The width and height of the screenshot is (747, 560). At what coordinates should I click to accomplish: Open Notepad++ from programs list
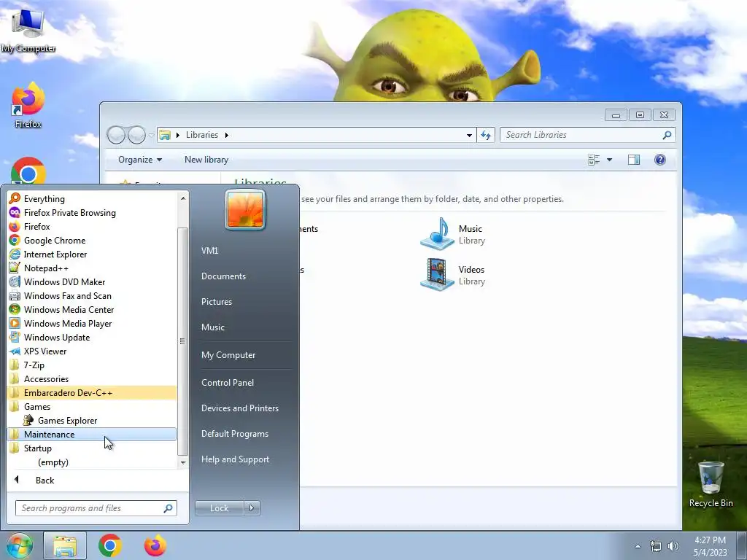(92, 268)
